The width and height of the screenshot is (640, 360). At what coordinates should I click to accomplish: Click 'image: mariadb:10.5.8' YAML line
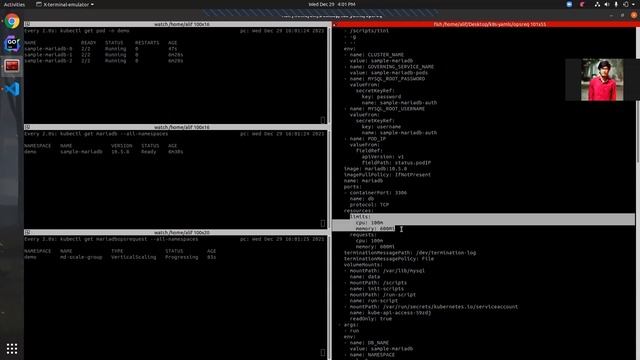[x=376, y=169]
